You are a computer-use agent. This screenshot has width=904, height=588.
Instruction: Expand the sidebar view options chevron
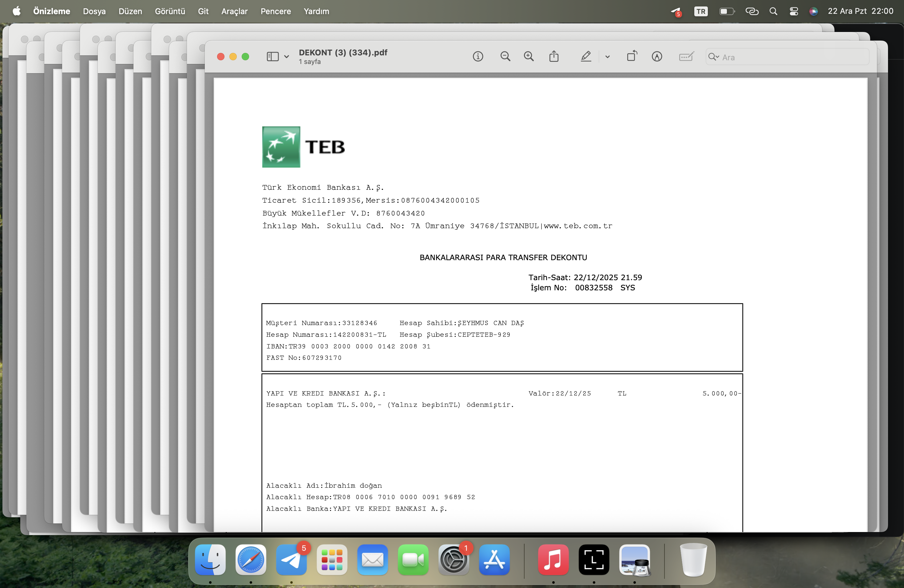tap(286, 57)
